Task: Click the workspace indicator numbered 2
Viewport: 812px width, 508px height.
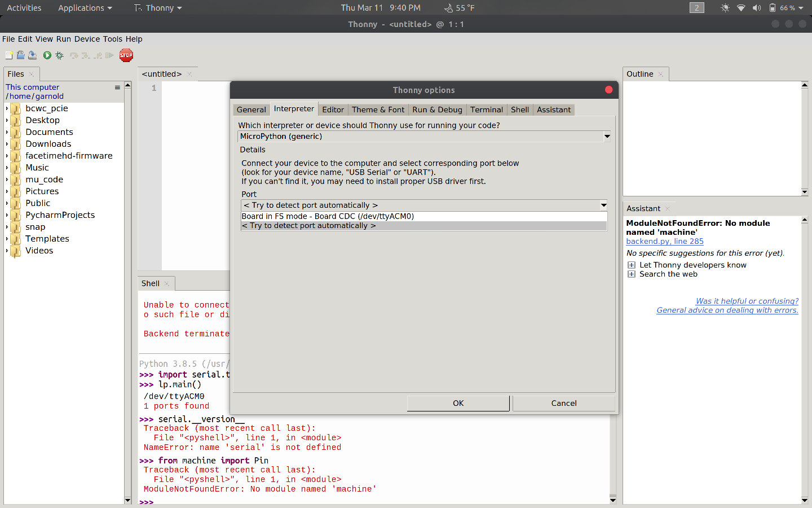Action: tap(697, 8)
